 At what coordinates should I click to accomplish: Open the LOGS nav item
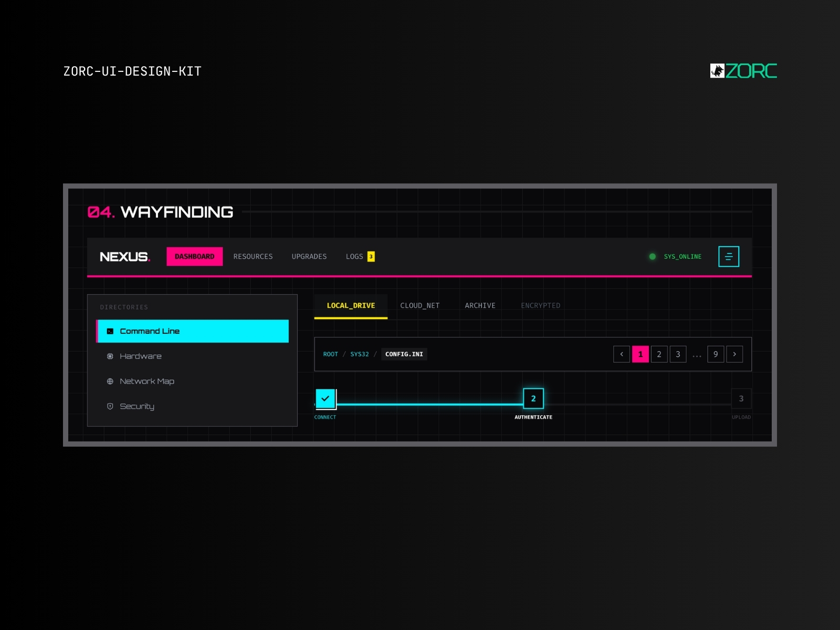click(354, 257)
